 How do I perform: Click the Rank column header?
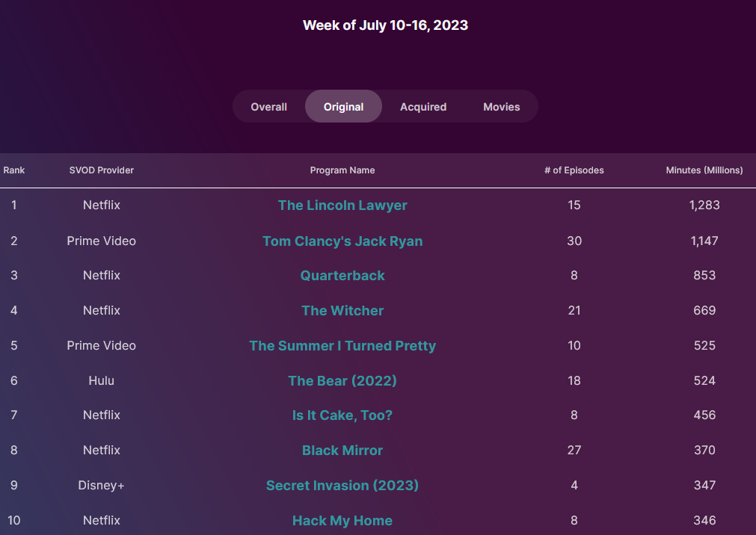[14, 170]
